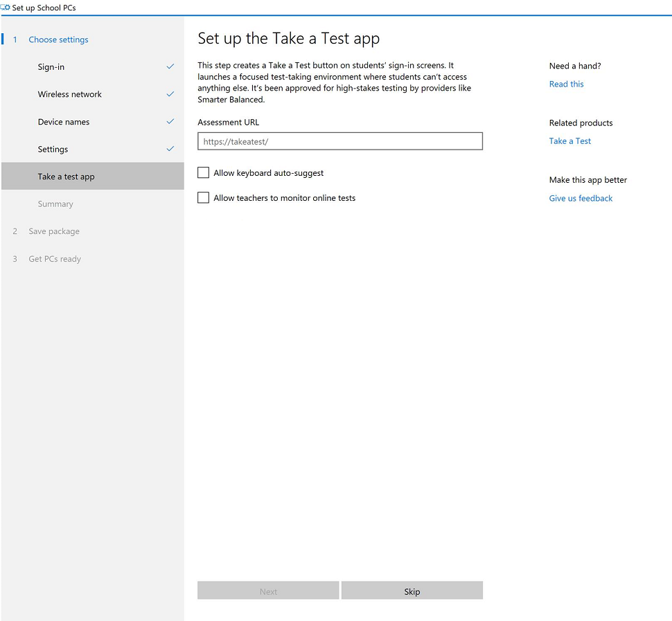
Task: Enable Allow keyboard auto-suggest checkbox
Action: [x=204, y=173]
